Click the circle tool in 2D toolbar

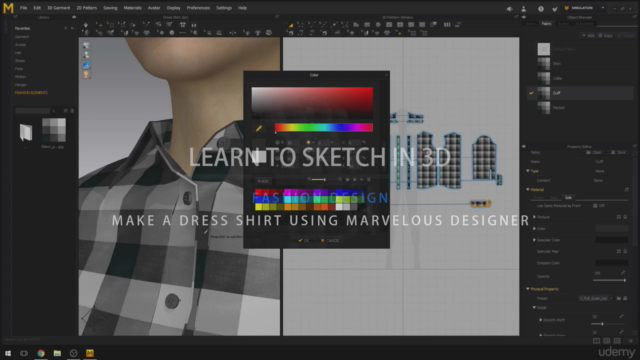(378, 25)
